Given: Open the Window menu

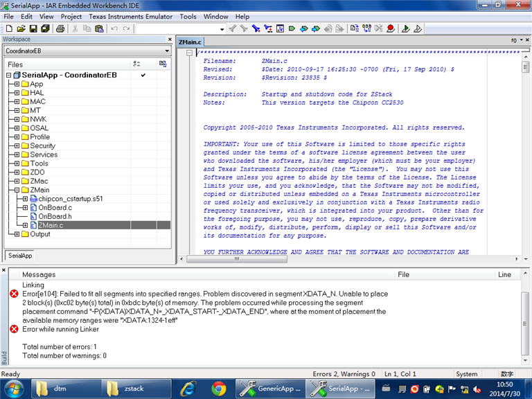Looking at the screenshot, I should click(x=216, y=17).
